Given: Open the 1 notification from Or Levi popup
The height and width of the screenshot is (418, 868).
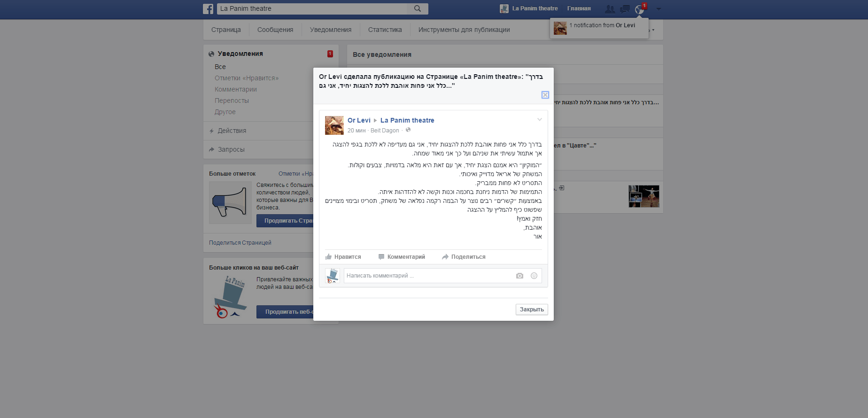Looking at the screenshot, I should coord(599,28).
